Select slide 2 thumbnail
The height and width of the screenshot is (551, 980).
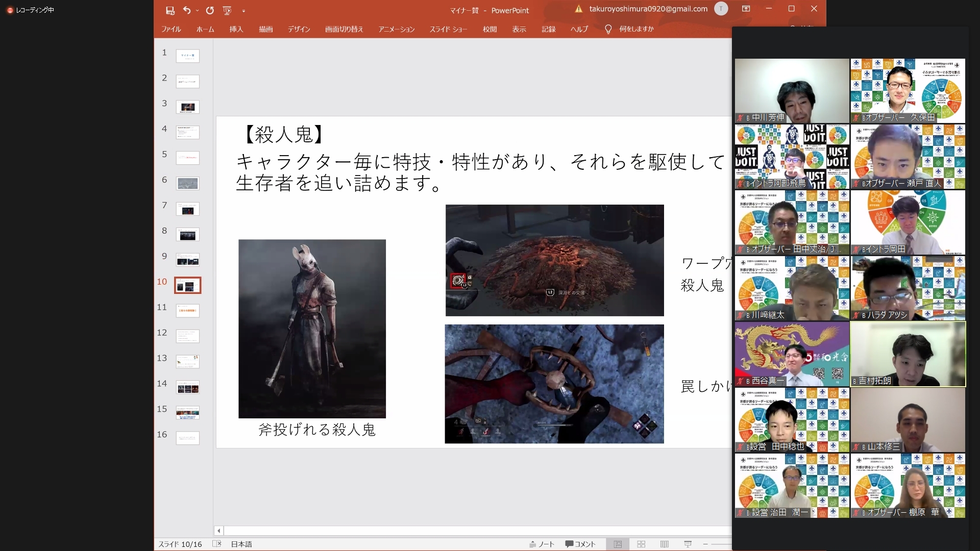tap(188, 81)
